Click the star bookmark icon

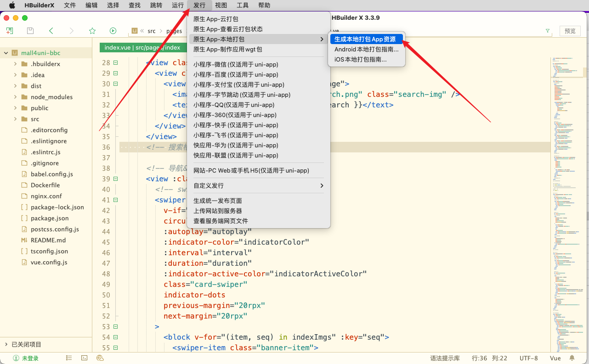[x=92, y=31]
